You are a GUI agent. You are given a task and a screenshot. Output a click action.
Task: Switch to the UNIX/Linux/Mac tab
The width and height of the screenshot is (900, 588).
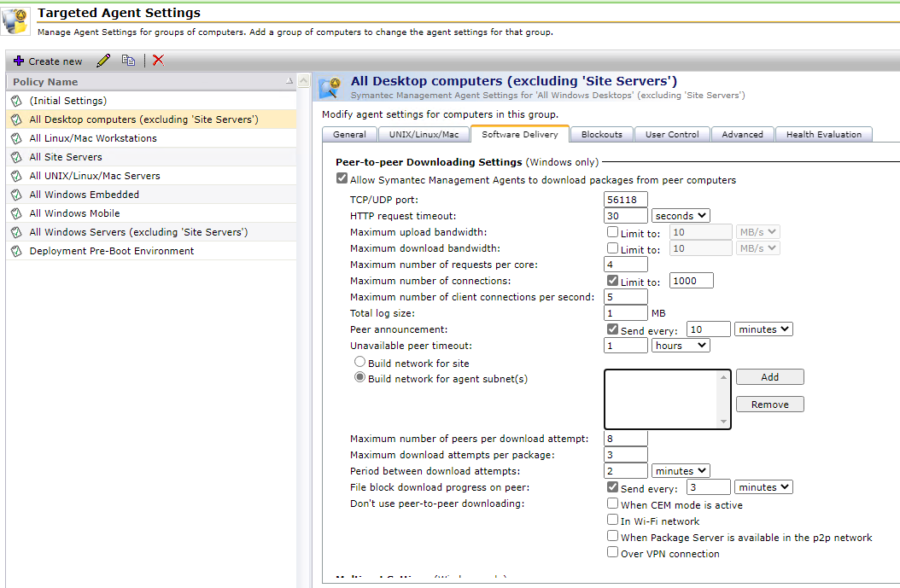click(424, 134)
